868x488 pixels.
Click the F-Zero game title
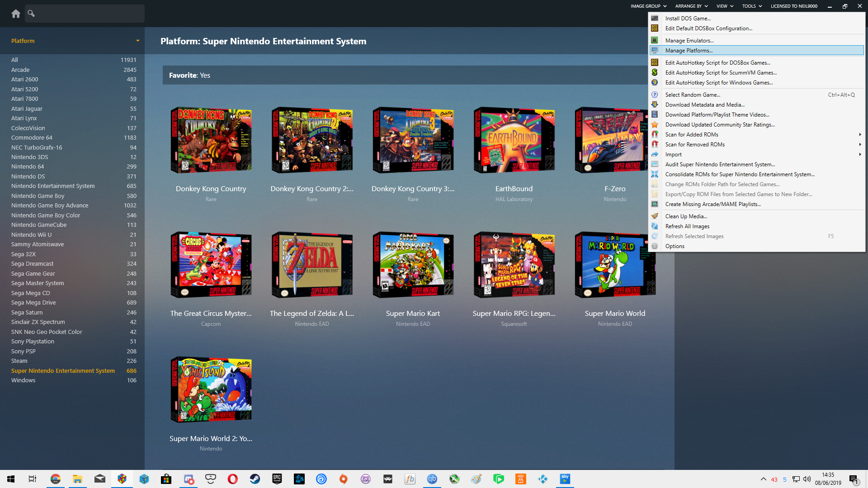[x=615, y=189]
